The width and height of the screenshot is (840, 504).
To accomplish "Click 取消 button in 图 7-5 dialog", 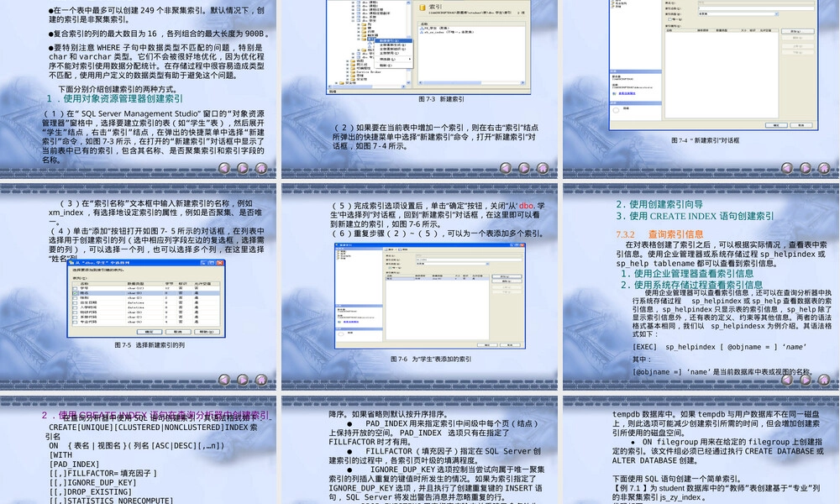I will [x=178, y=332].
